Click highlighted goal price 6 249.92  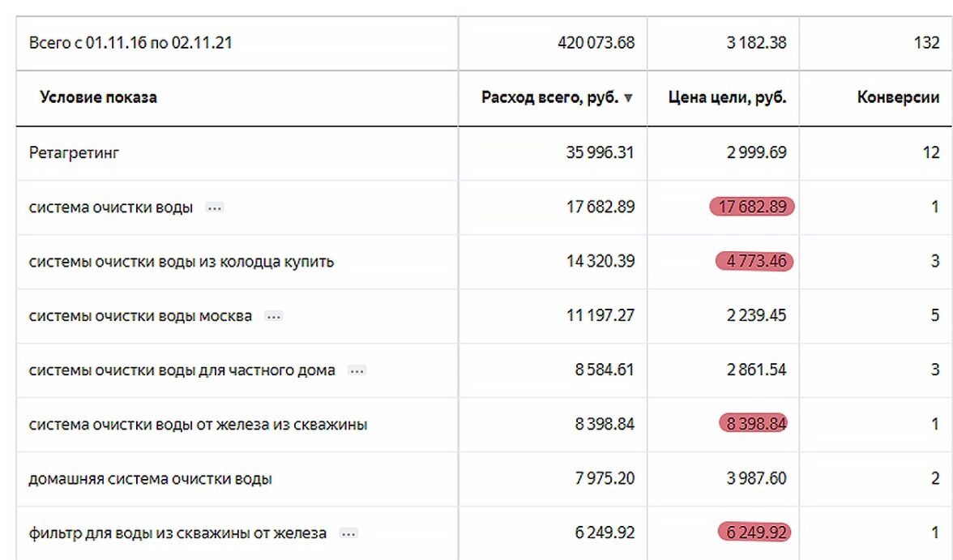(754, 532)
